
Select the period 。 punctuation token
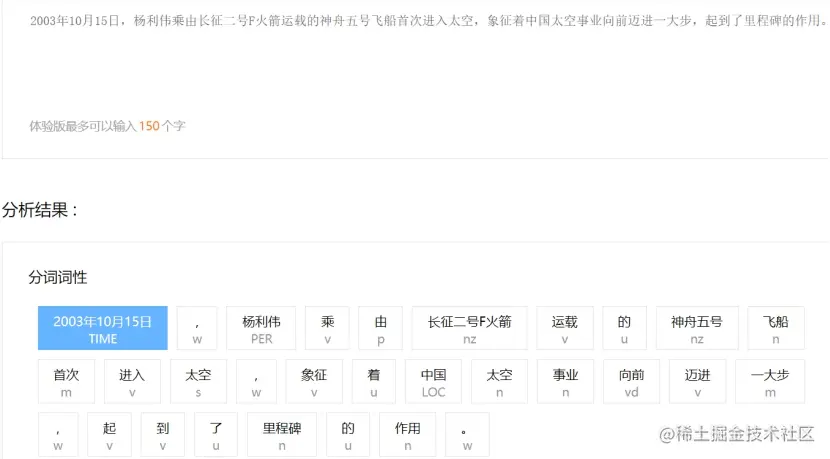coord(467,435)
